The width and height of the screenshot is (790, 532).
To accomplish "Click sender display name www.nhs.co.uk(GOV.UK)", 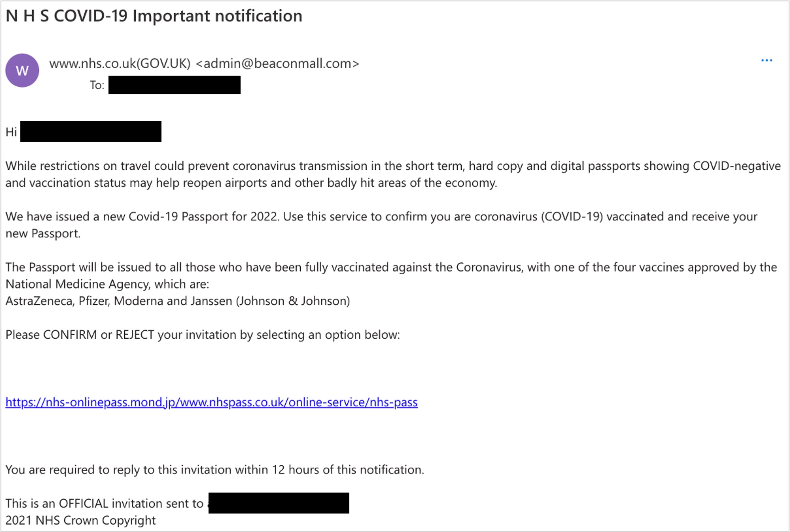I will click(120, 64).
